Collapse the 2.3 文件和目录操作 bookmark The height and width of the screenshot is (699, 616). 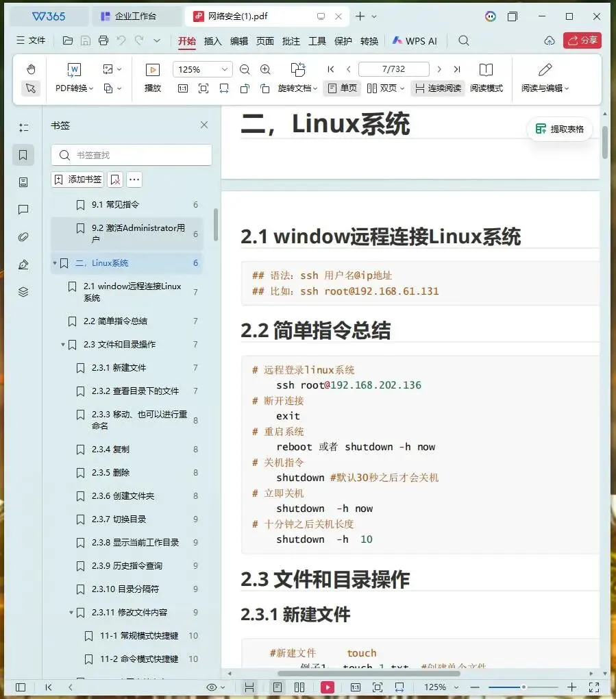[x=63, y=345]
